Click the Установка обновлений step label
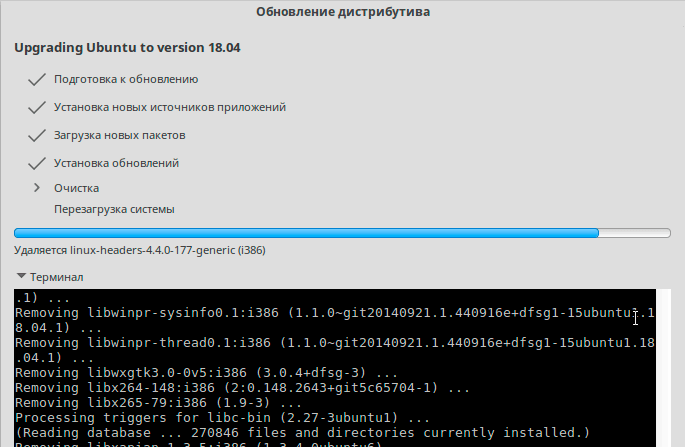This screenshot has height=447, width=685. coord(116,163)
